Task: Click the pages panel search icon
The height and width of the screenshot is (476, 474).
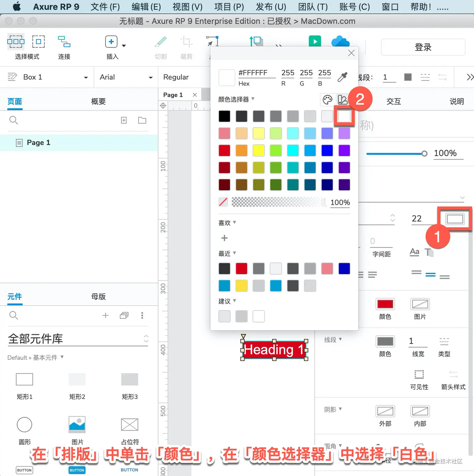Action: point(13,120)
